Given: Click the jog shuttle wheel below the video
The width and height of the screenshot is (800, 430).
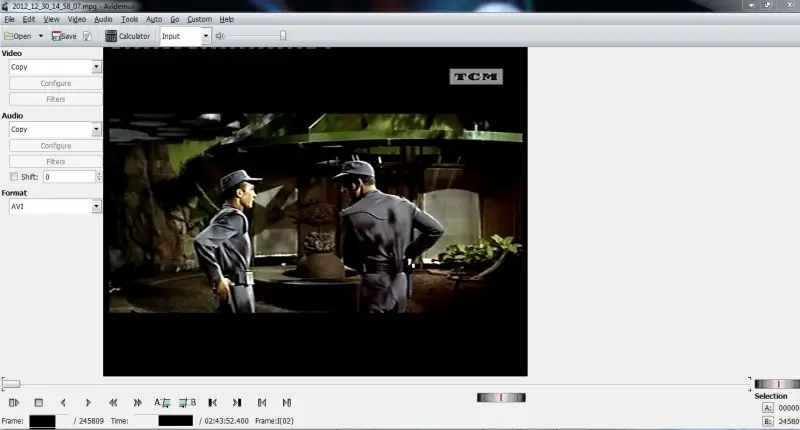Looking at the screenshot, I should [501, 397].
